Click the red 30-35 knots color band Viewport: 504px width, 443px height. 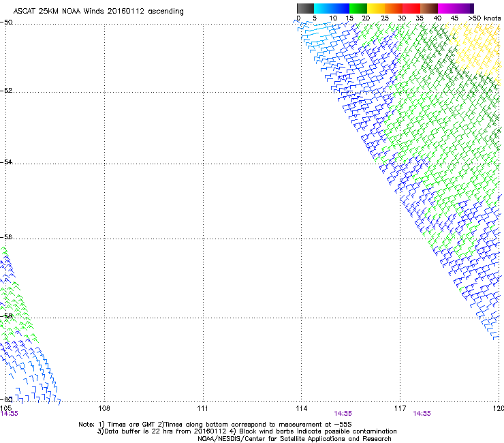[x=411, y=8]
